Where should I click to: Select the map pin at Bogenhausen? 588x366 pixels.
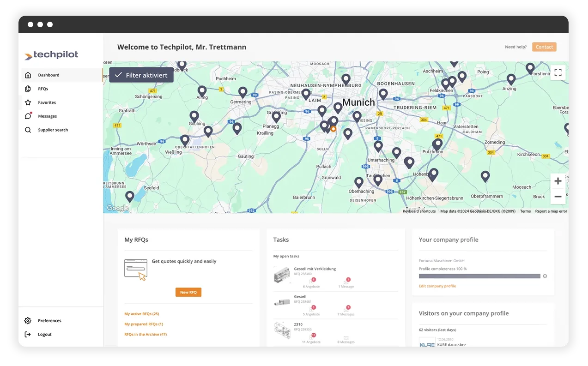click(x=383, y=94)
